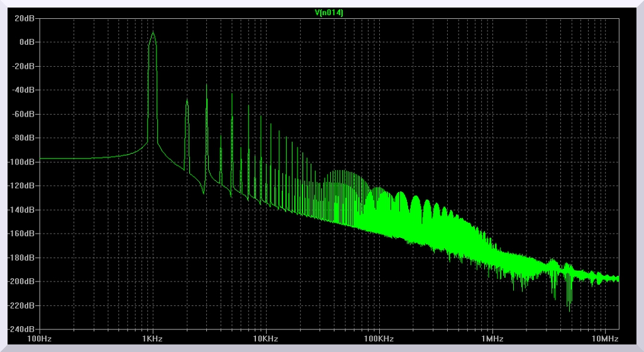This screenshot has height=352, width=644.
Task: Click the -140dB vertical axis label
Action: [x=23, y=210]
